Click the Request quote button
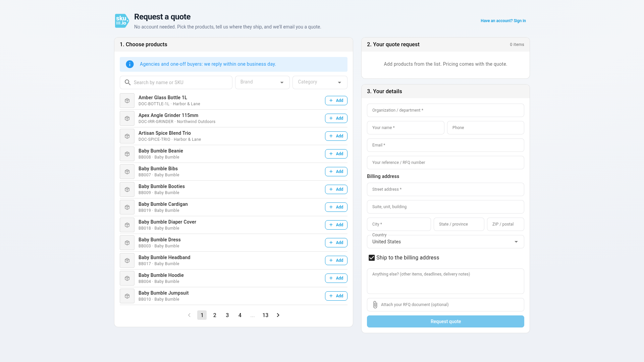 [x=445, y=321]
